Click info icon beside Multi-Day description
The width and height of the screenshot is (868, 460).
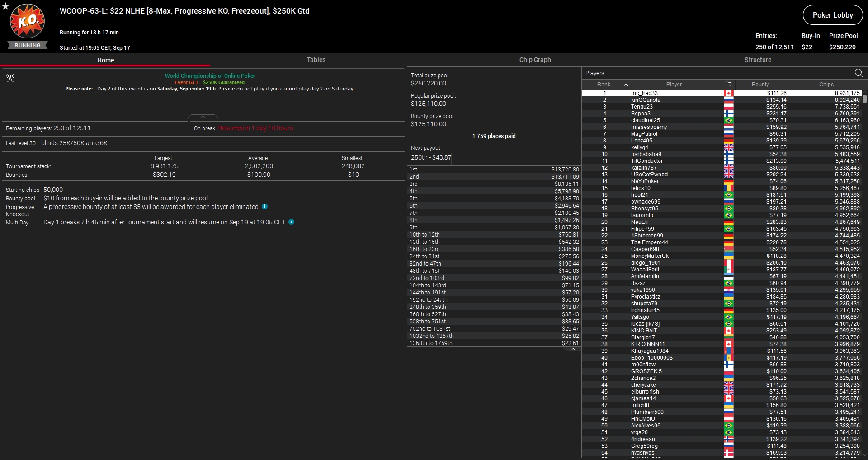point(292,222)
